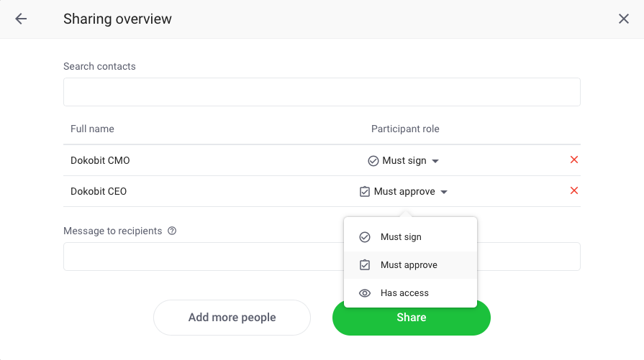Click clipboard-check icon in dropdown's Must approve
The width and height of the screenshot is (644, 360).
pos(365,265)
